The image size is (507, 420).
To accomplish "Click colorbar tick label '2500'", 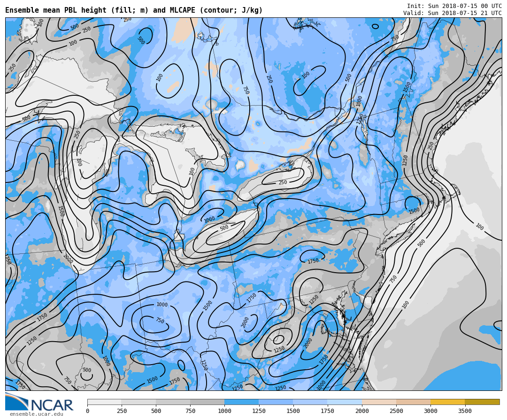I will (396, 411).
